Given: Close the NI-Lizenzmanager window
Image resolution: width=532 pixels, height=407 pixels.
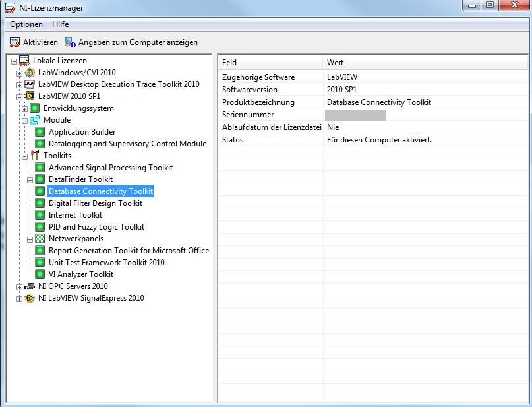Looking at the screenshot, I should pos(514,5).
